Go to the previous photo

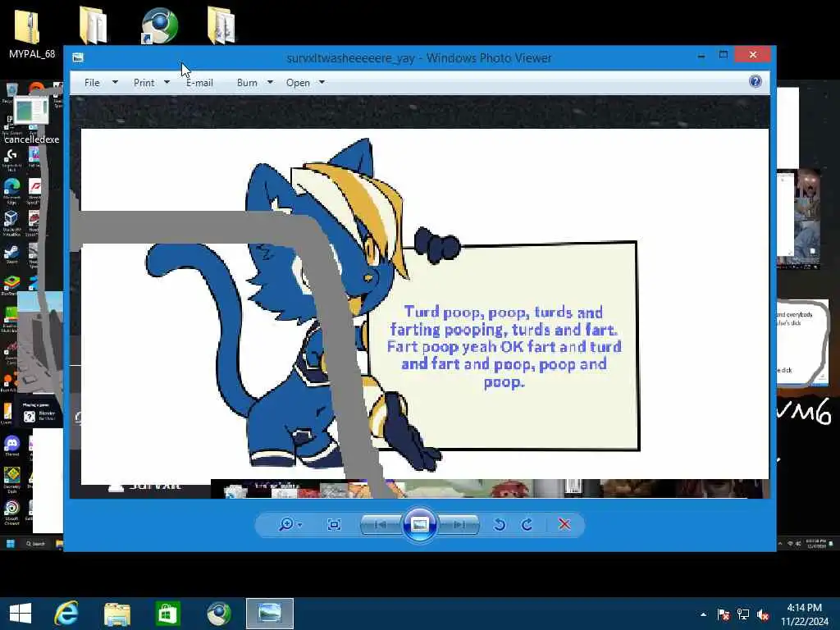[381, 524]
